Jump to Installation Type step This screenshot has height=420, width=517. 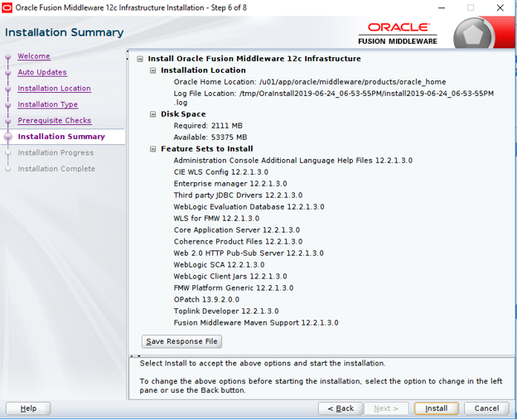coord(47,105)
